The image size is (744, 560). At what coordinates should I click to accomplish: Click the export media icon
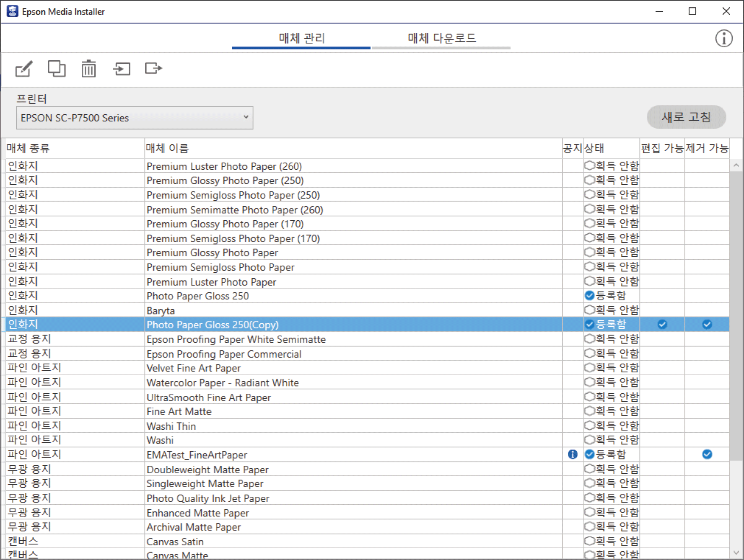coord(153,68)
